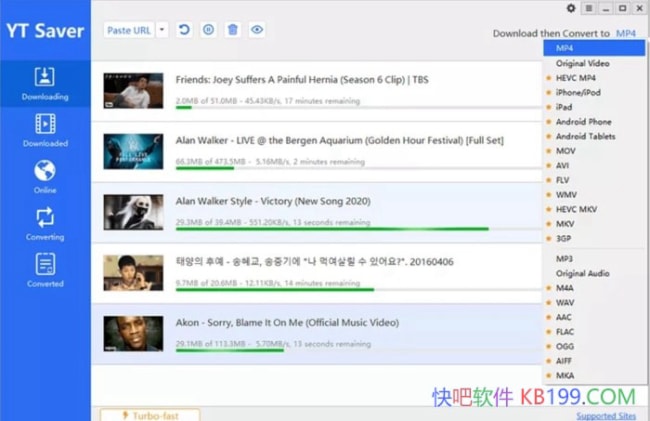Go to the Converting section
Viewport: 650px width, 421px height.
point(45,223)
